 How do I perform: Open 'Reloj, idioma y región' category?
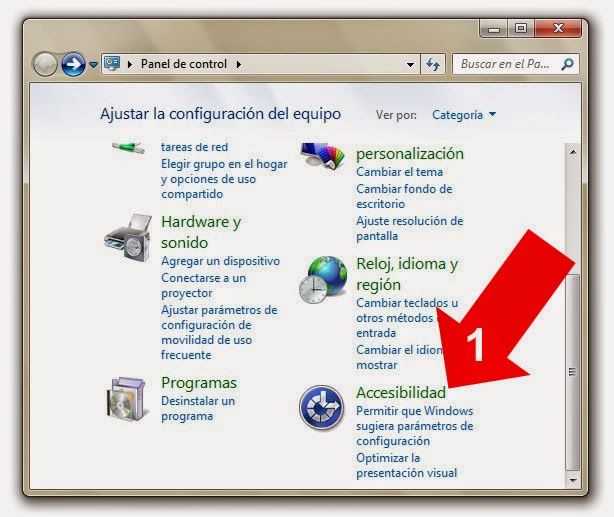[x=407, y=274]
